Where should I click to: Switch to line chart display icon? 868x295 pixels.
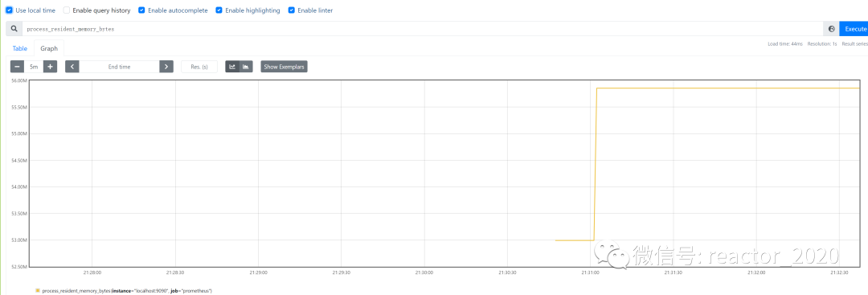232,67
